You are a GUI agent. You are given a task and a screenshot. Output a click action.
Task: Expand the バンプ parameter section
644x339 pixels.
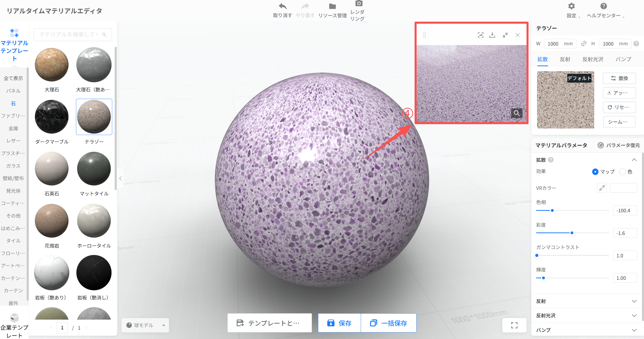click(x=634, y=330)
